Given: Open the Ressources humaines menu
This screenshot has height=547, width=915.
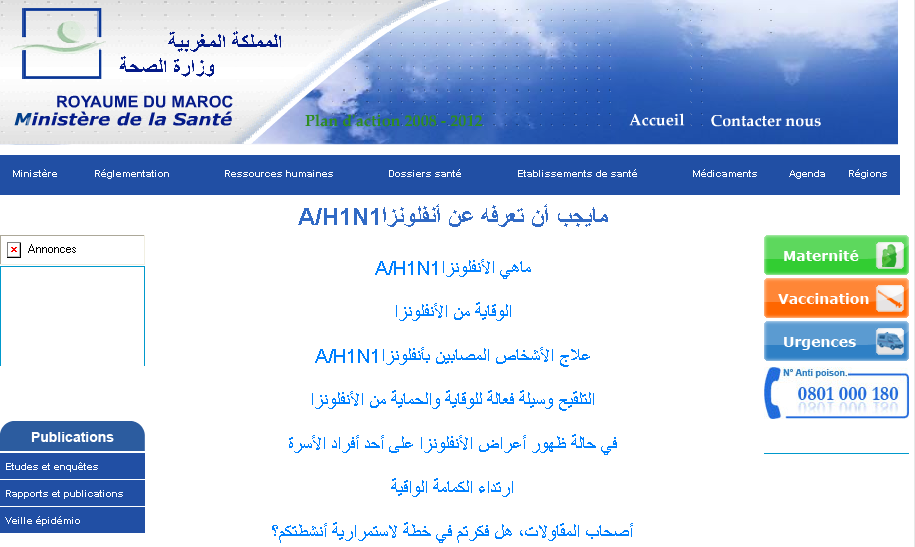Looking at the screenshot, I should click(278, 174).
